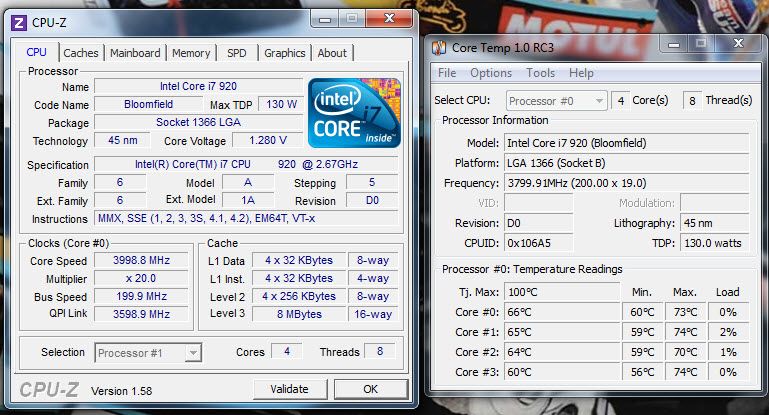
Task: Click the Cores value 4 in CPU-Z
Action: coord(287,351)
